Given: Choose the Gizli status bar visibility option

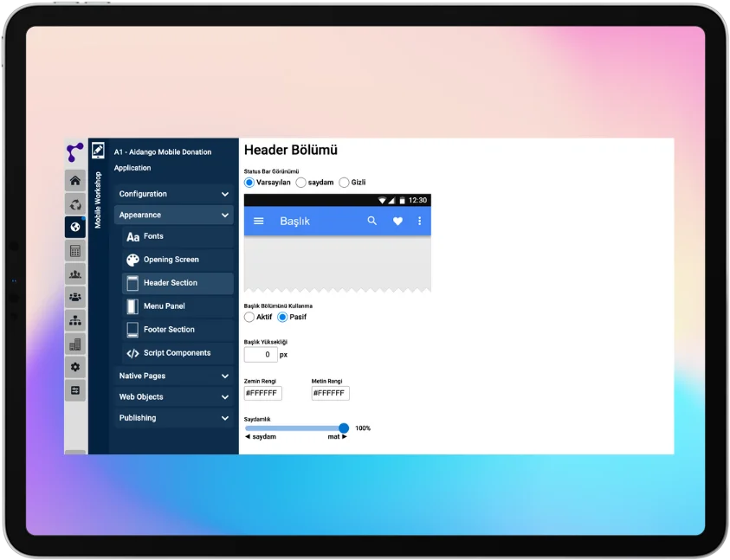Looking at the screenshot, I should pyautogui.click(x=345, y=182).
